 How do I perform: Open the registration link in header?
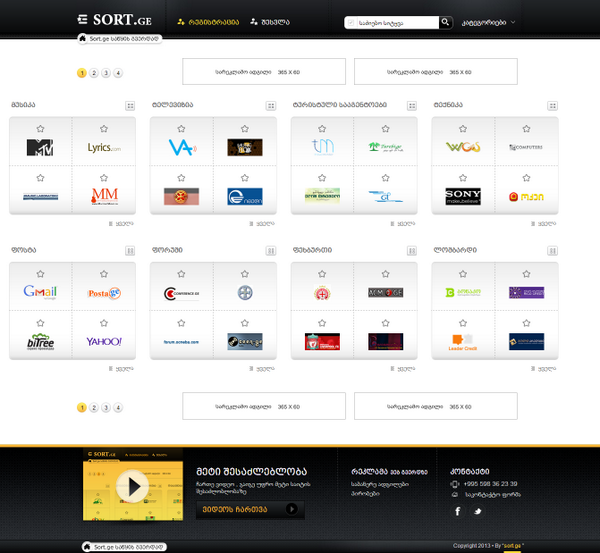[x=208, y=22]
